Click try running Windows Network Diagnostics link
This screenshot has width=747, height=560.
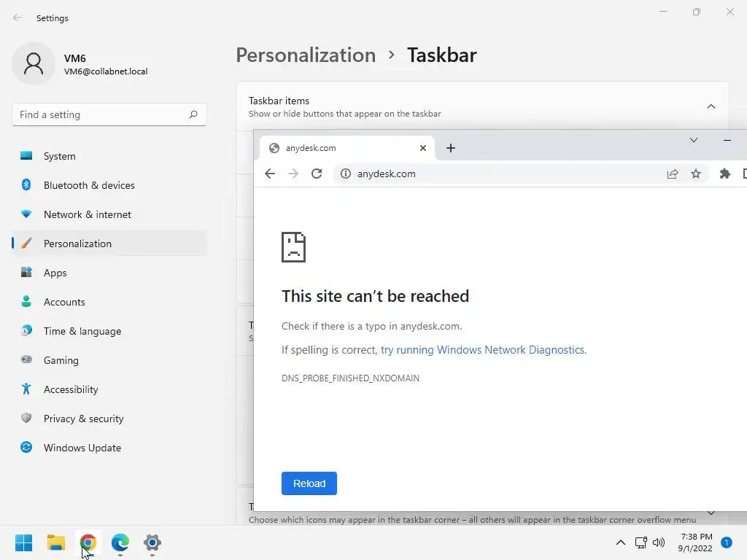[483, 350]
